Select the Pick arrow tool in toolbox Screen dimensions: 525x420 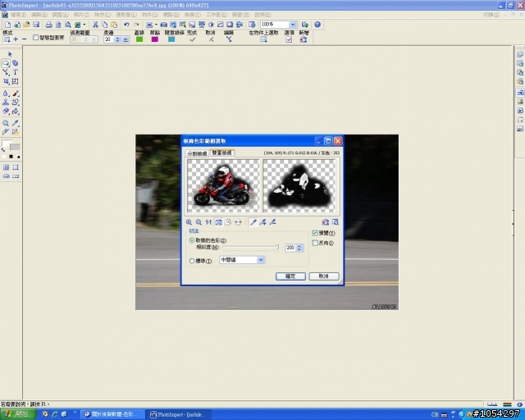click(x=10, y=54)
